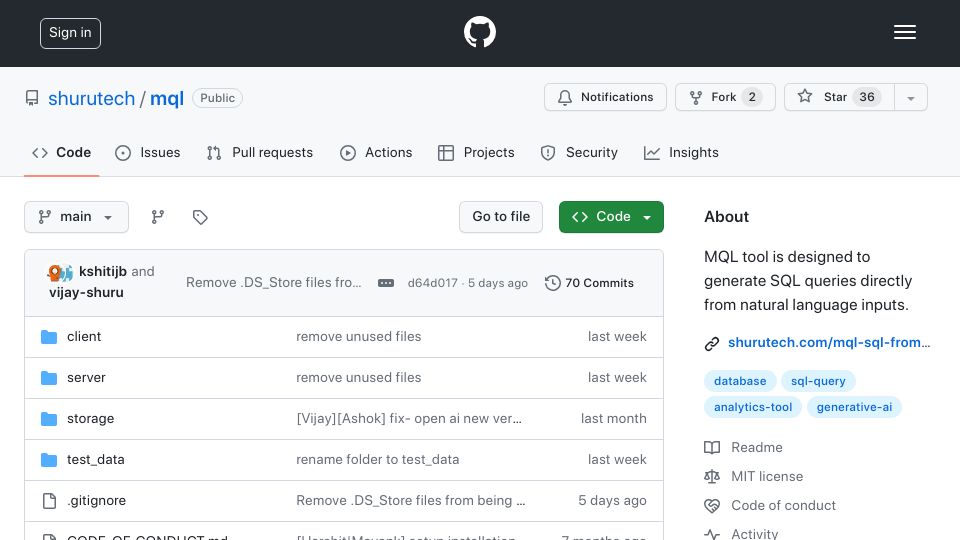960x540 pixels.
Task: Switch to the Code tab
Action: (x=62, y=152)
